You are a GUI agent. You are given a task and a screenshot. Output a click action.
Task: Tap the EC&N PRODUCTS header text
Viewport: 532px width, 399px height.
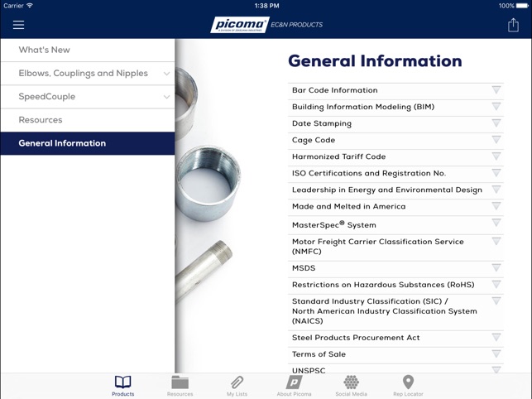click(296, 25)
